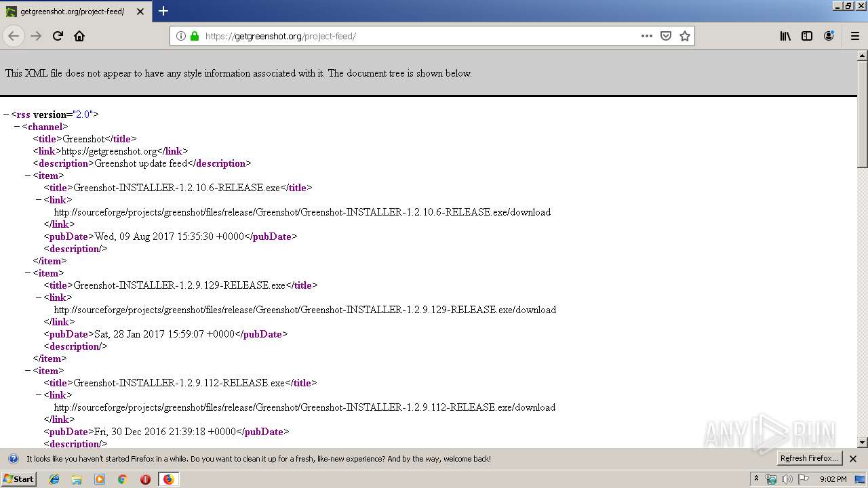This screenshot has width=868, height=488.
Task: Click title 'Greenshot-INSTALLER-1.2.9.112-RELEASE.exe'
Action: 179,383
